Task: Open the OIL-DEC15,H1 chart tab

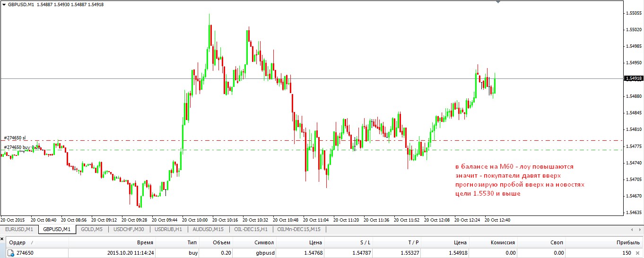Action: 251,229
